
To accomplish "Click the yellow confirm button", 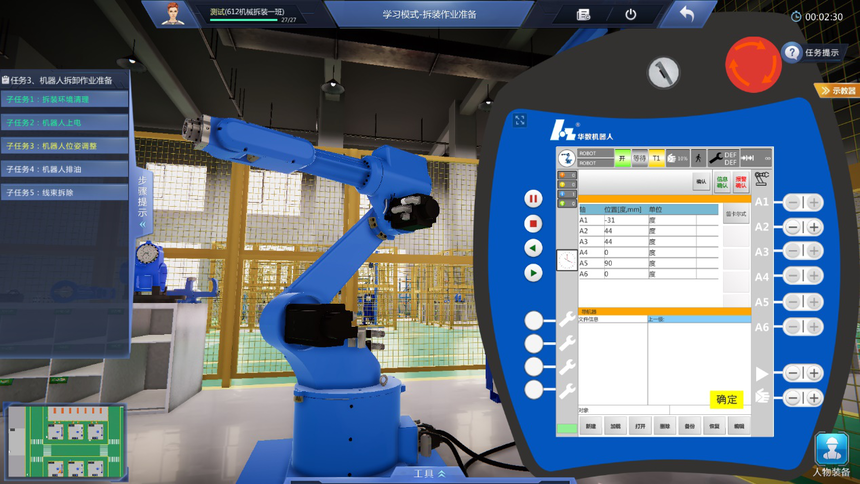I will (728, 399).
